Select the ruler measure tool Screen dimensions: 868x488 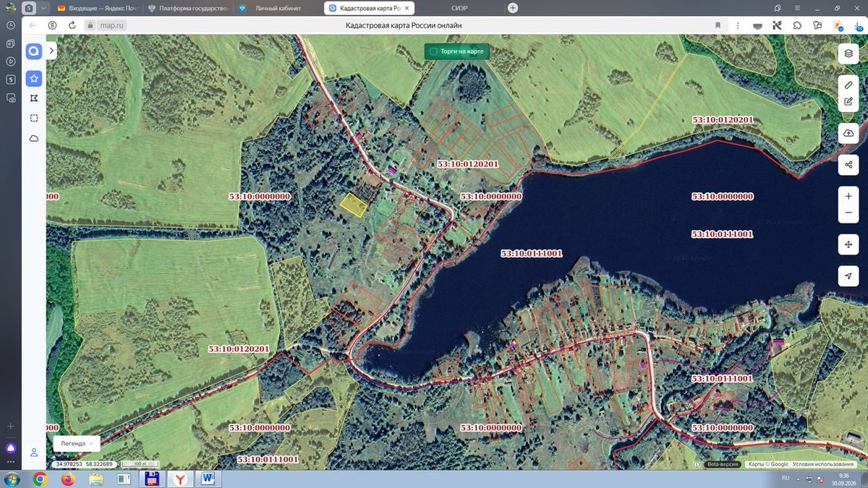click(848, 85)
